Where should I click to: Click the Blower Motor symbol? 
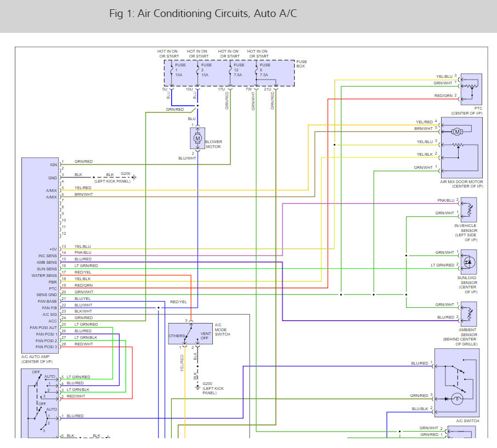pos(197,138)
